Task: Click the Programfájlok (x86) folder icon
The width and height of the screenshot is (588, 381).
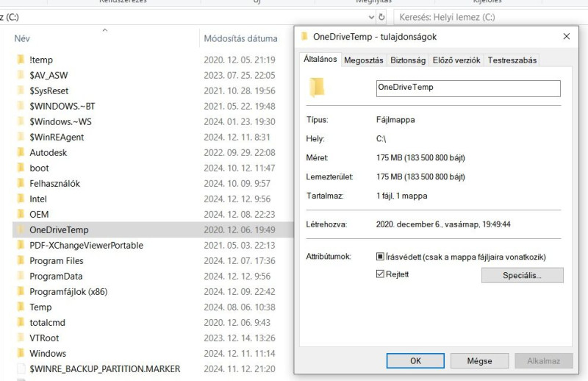Action: tap(21, 292)
